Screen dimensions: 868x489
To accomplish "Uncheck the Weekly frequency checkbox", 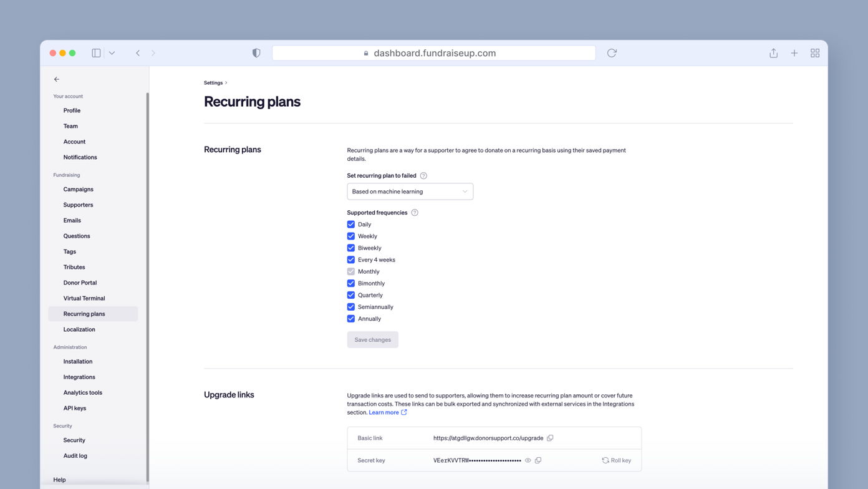I will (351, 236).
